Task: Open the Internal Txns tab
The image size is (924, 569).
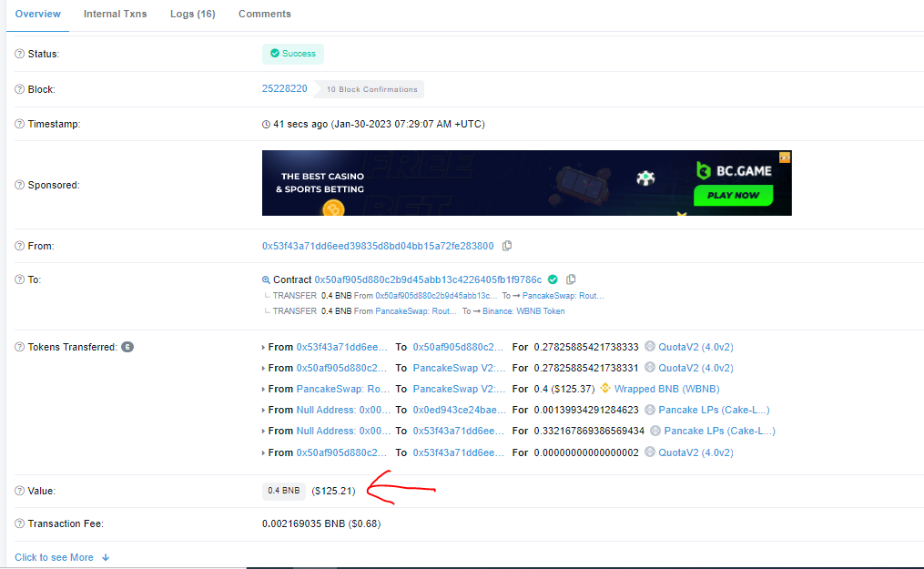Action: click(x=115, y=14)
